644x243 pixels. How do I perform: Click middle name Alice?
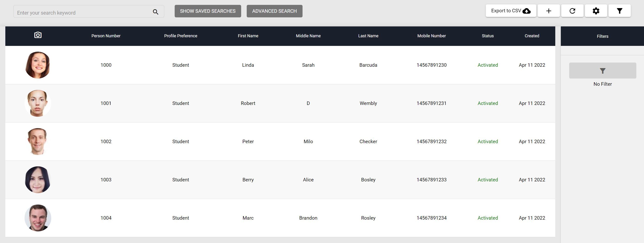point(308,180)
